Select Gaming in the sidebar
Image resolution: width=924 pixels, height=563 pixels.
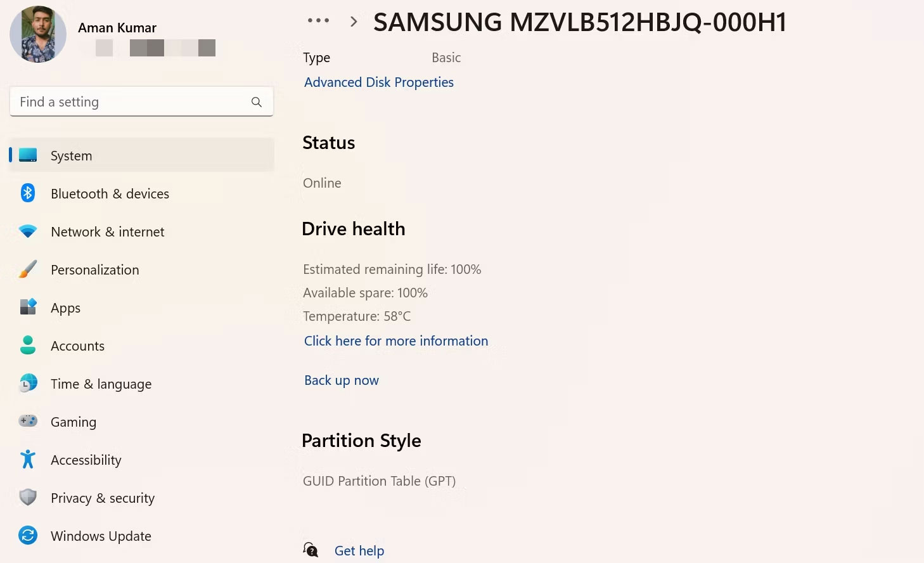point(142,422)
